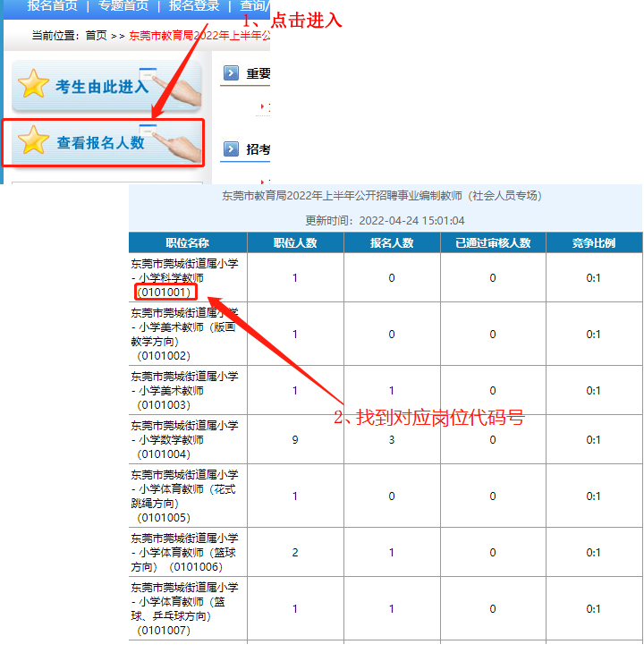Open the 报名登录 menu item
This screenshot has width=644, height=653.
tap(194, 6)
